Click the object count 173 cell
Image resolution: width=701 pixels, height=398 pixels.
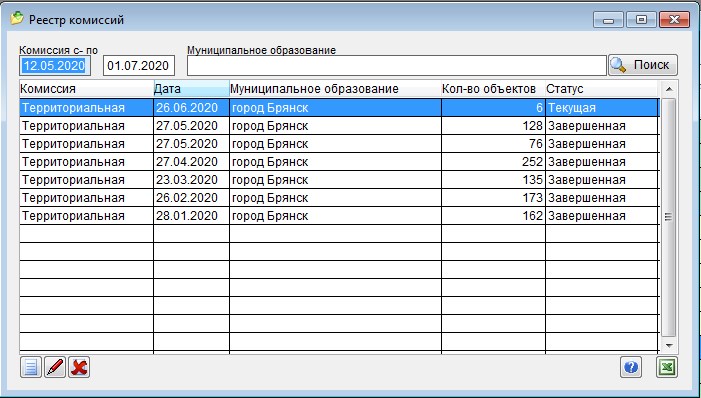click(493, 198)
